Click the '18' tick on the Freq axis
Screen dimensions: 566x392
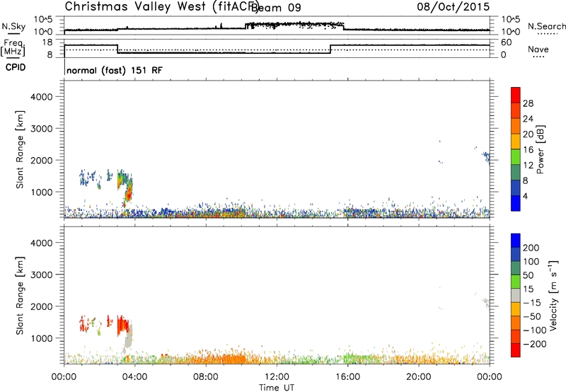pyautogui.click(x=47, y=42)
